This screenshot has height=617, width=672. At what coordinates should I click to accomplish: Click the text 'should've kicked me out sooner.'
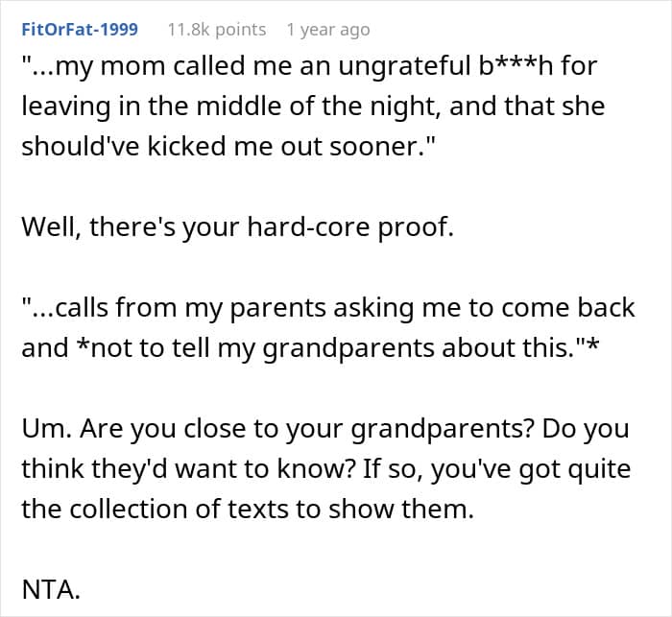(x=228, y=147)
